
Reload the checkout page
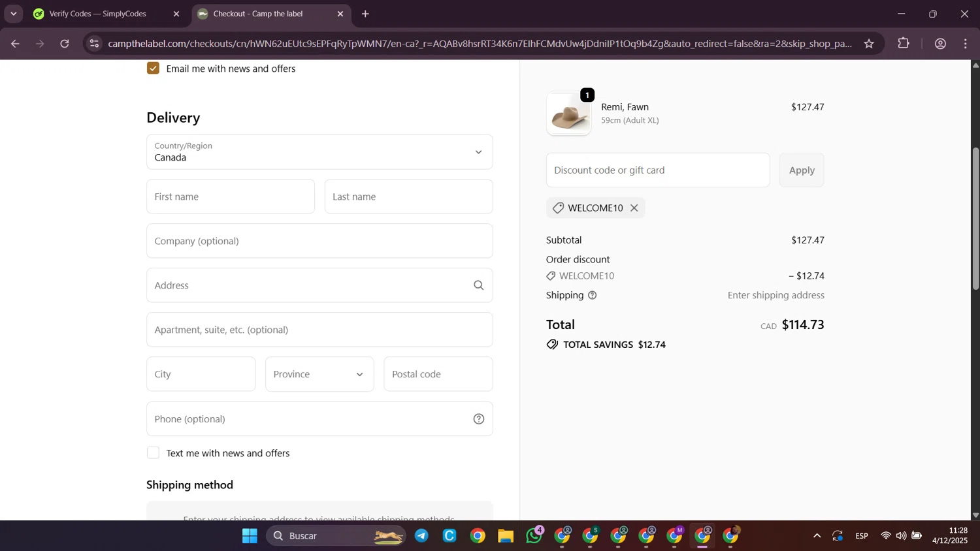click(65, 44)
